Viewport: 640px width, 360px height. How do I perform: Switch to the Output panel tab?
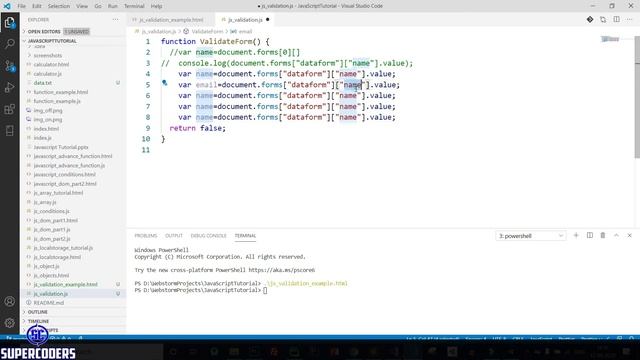[x=174, y=236]
